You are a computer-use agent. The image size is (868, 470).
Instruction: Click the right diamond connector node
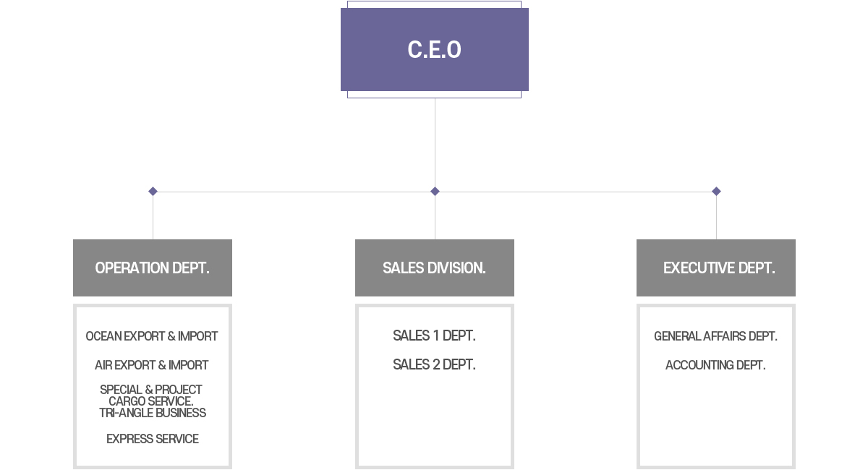(716, 192)
